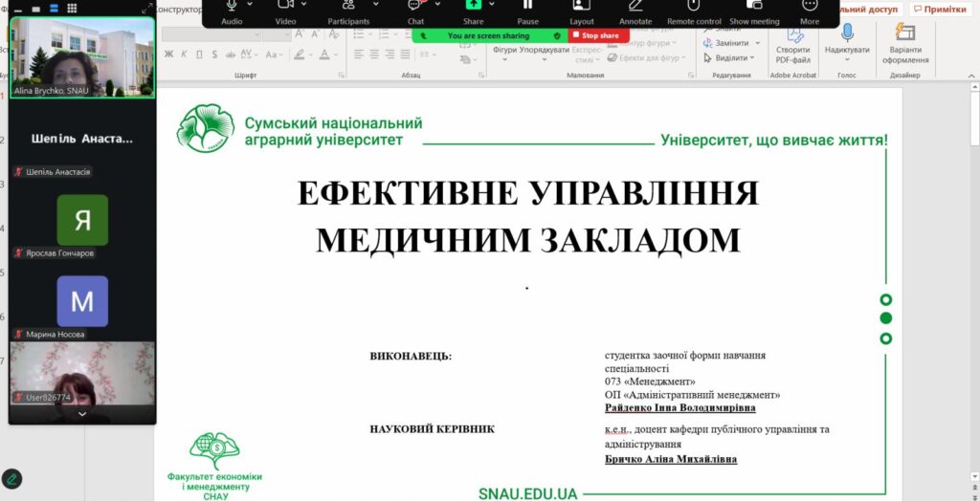Open the Layout options in Zoom toolbar

click(581, 6)
